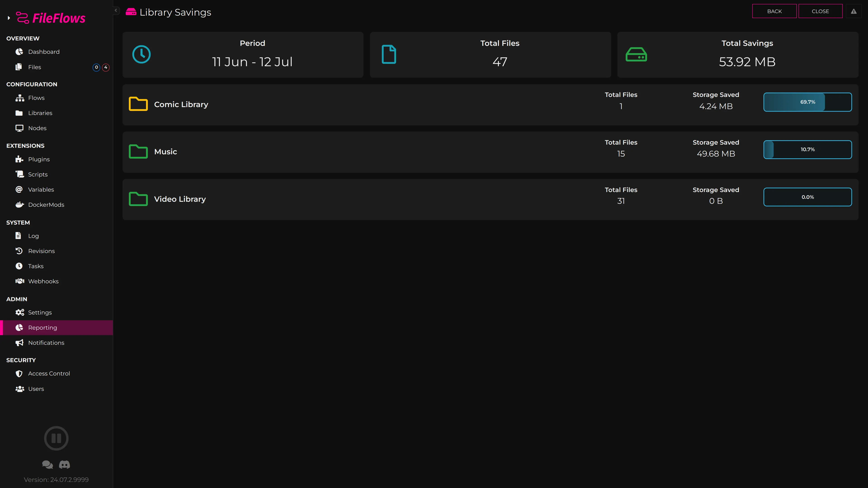The width and height of the screenshot is (868, 488).
Task: Click the Revisions history icon
Action: coord(19,251)
